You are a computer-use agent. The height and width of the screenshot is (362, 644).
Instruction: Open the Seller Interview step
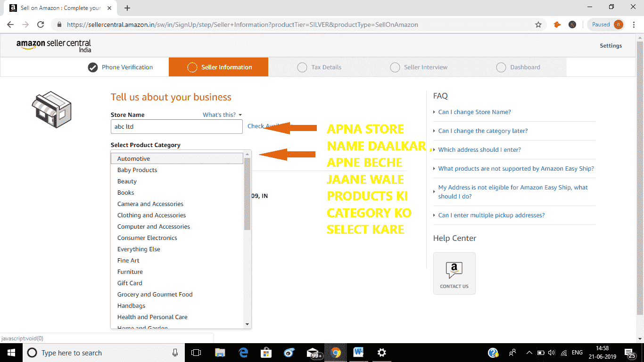tap(419, 67)
